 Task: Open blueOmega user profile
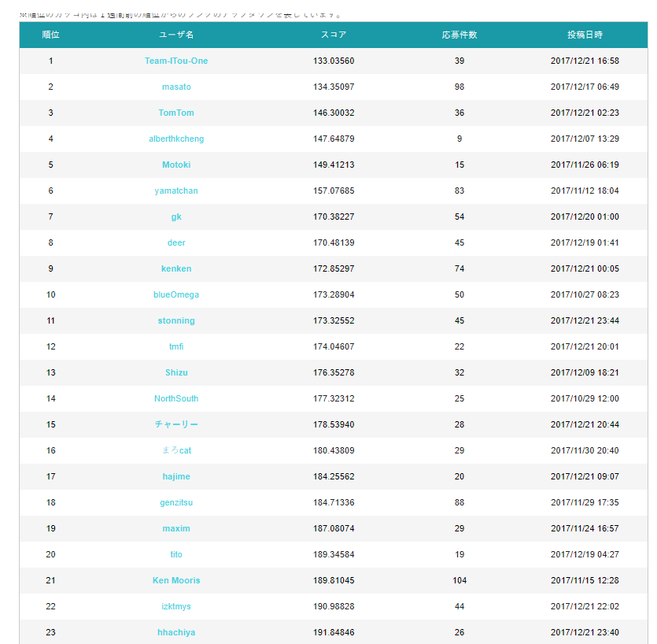[176, 294]
